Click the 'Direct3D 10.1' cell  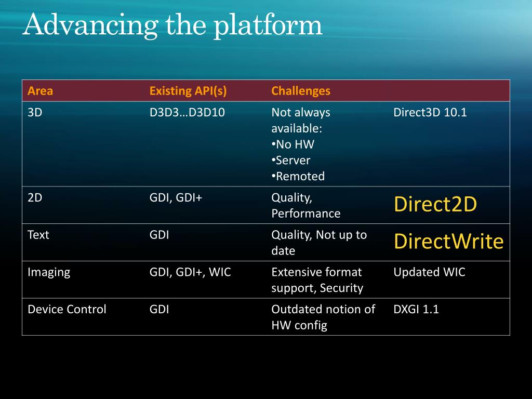tap(430, 112)
